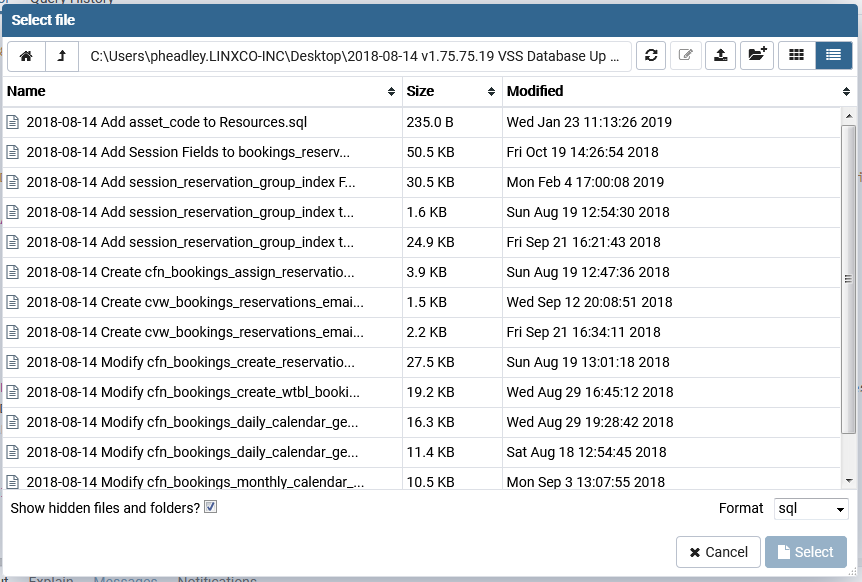The width and height of the screenshot is (862, 582).
Task: Toggle Show hidden files and folders checkbox
Action: click(210, 507)
